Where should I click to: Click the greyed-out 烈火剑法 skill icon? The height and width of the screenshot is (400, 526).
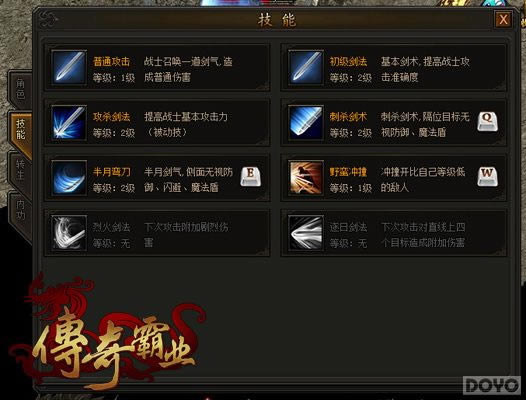point(69,233)
